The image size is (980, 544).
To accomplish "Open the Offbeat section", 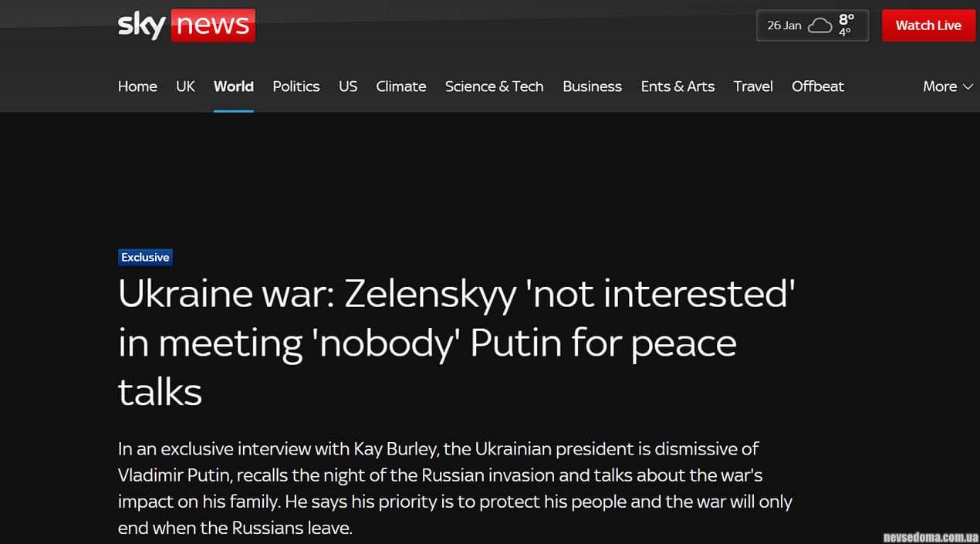I will pyautogui.click(x=817, y=86).
